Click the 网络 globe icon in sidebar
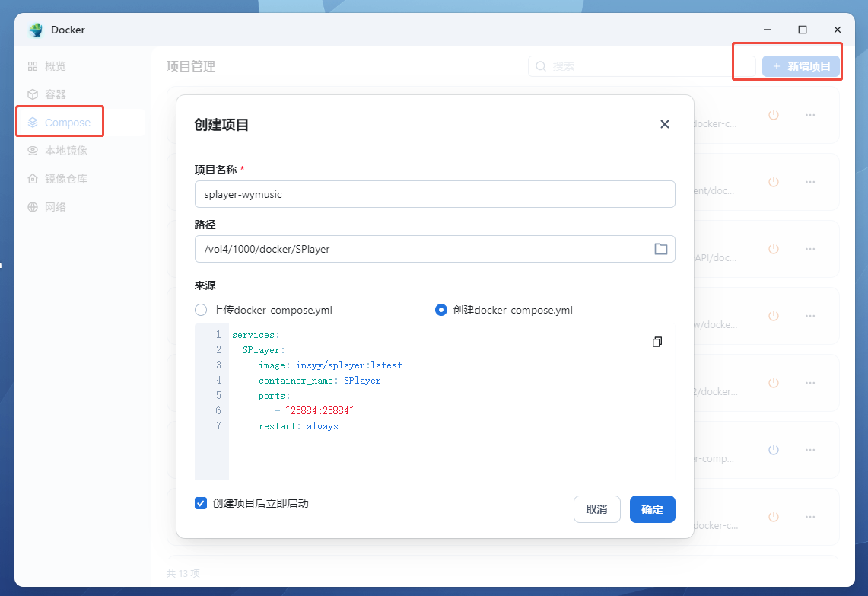868x596 pixels. (33, 207)
